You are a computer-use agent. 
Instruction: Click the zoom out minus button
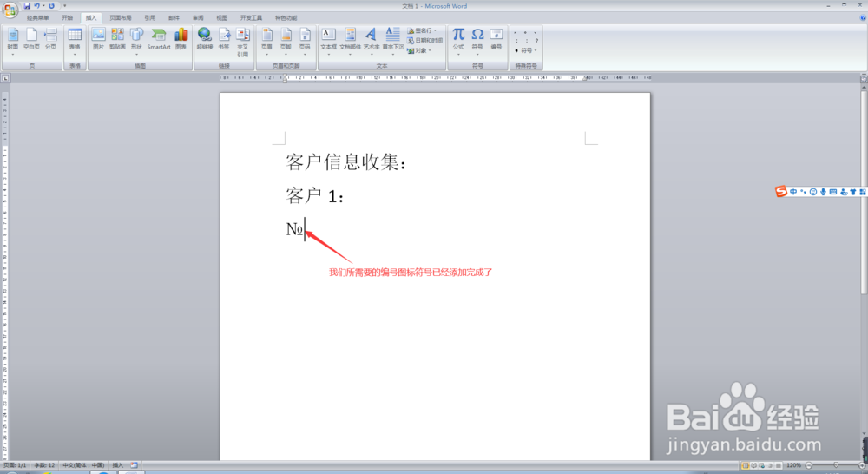(809, 465)
